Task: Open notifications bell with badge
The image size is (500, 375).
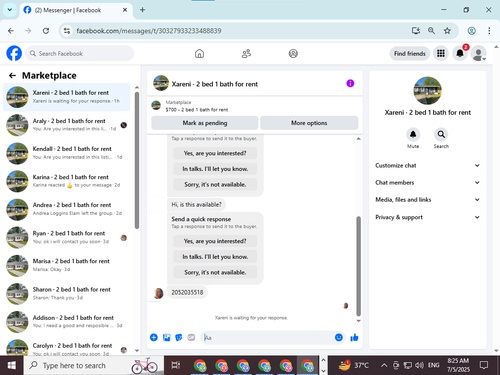Action: coord(460,53)
